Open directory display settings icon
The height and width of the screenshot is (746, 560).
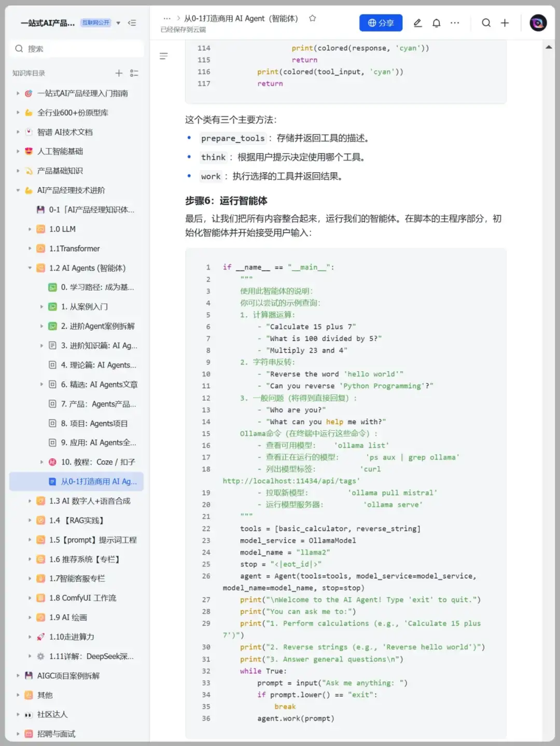(134, 73)
